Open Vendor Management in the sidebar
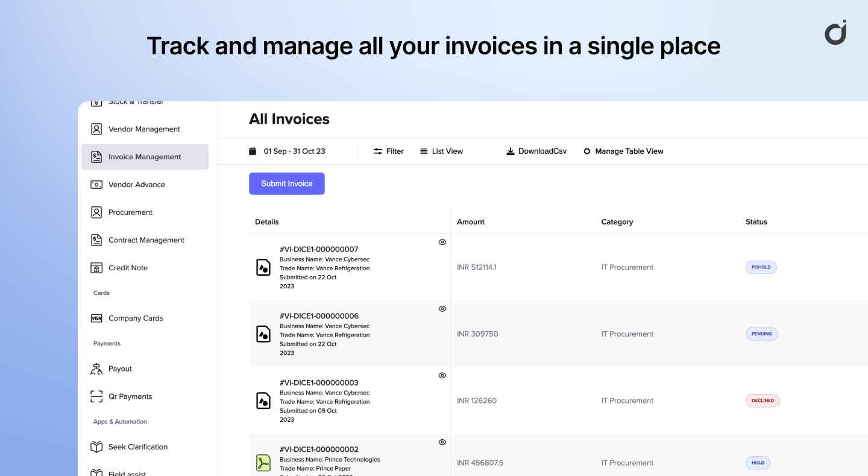 (x=145, y=129)
